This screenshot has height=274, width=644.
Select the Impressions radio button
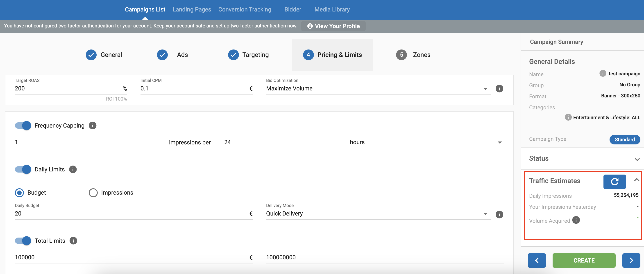(93, 193)
